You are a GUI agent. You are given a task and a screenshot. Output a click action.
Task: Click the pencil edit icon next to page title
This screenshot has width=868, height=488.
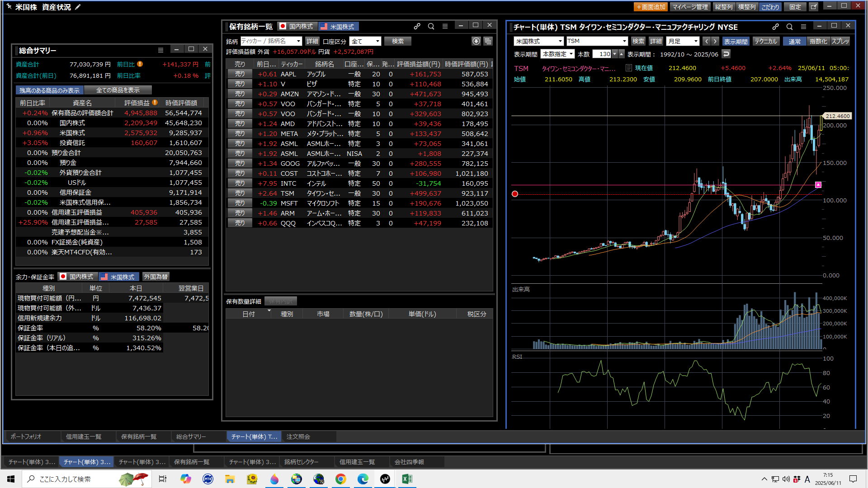78,7
